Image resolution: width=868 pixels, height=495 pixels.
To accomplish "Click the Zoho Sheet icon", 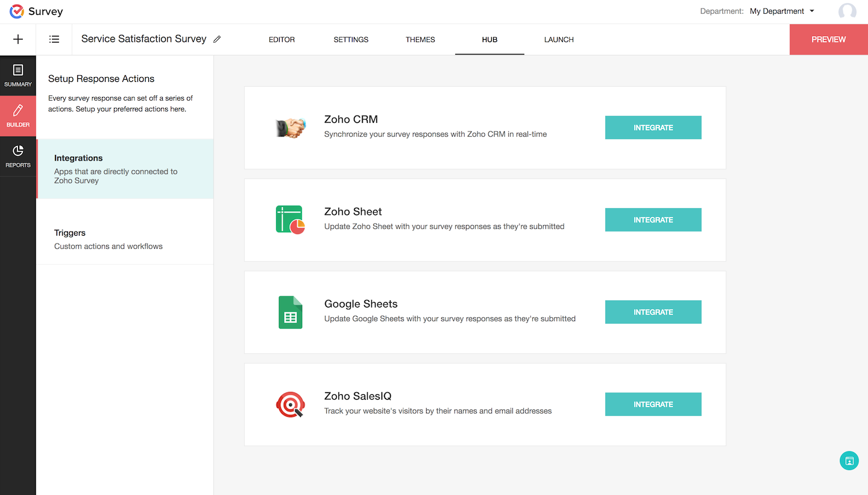I will (x=291, y=219).
